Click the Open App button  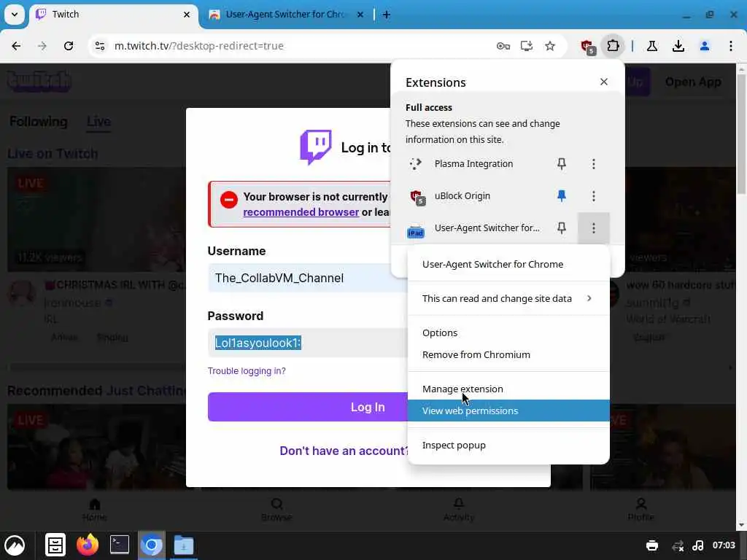(x=693, y=82)
